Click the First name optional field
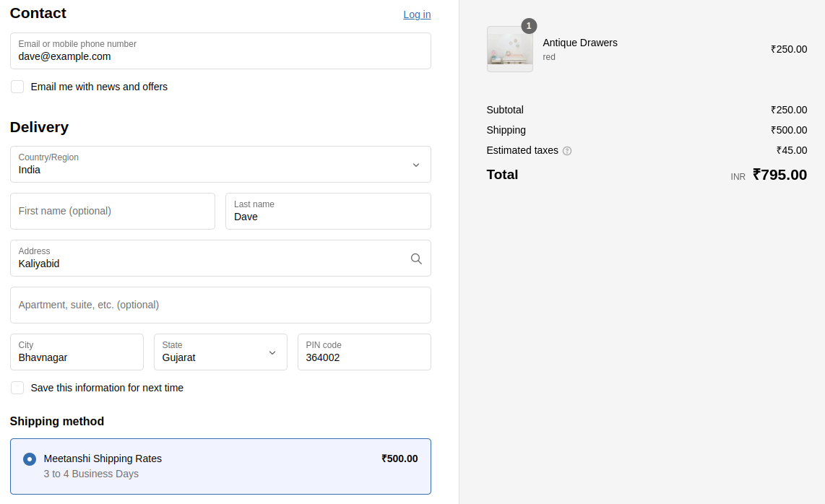Screen dimensions: 825x504 point(113,211)
